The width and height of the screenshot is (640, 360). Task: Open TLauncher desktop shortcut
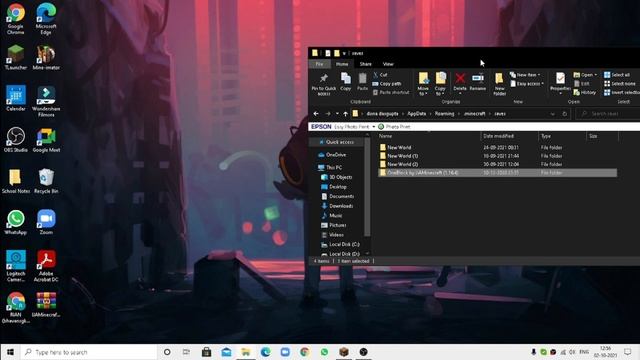pyautogui.click(x=16, y=58)
